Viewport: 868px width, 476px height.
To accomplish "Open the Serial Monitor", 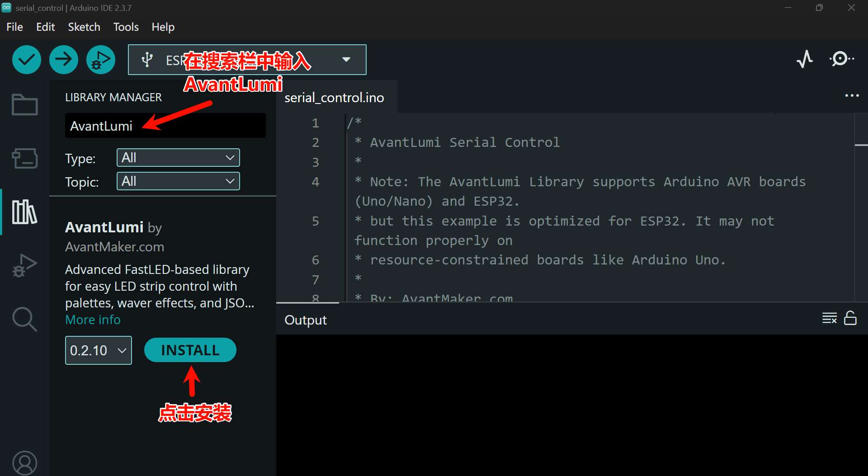I will pos(841,59).
